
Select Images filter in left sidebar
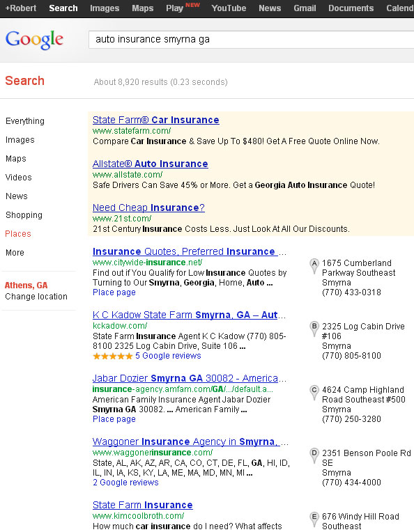20,140
